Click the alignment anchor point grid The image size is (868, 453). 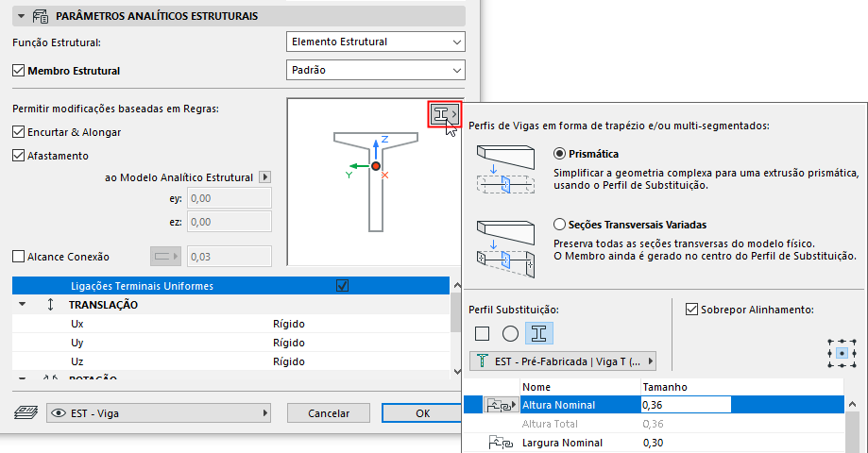pos(842,353)
